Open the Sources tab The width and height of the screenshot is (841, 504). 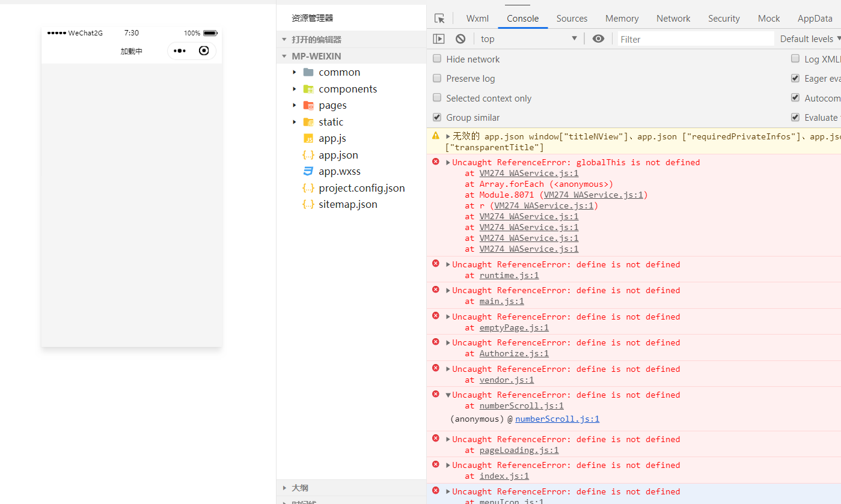(x=572, y=19)
